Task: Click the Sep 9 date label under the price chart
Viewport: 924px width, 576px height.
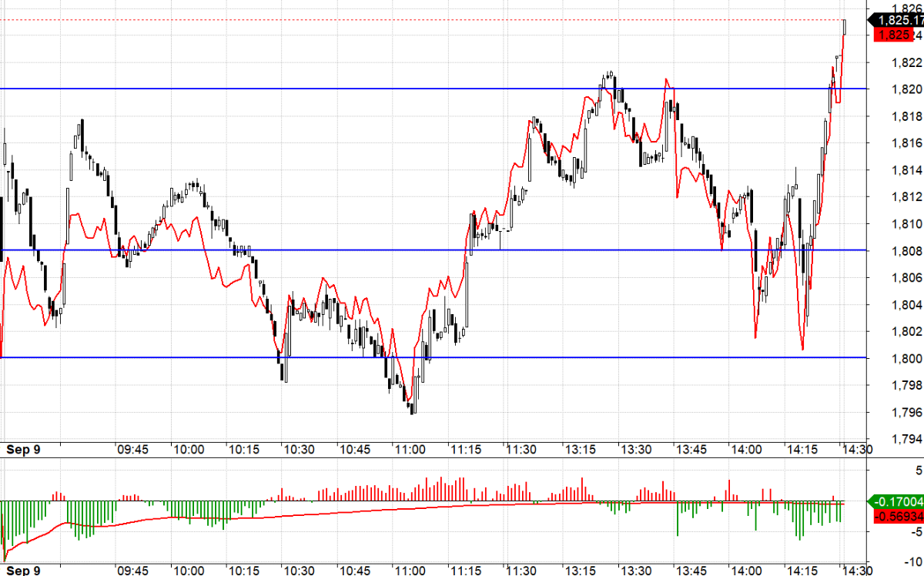Action: coord(22,450)
